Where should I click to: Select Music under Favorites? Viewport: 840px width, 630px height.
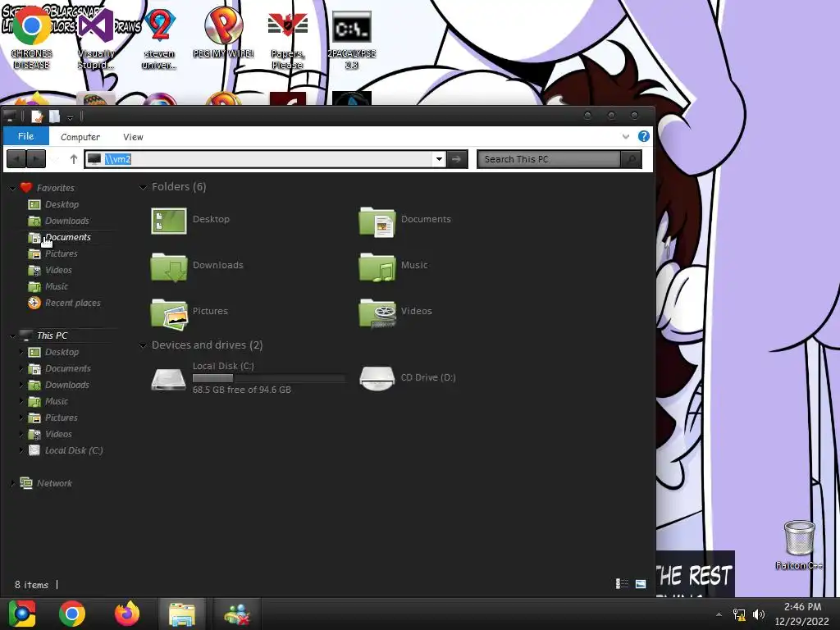click(x=57, y=286)
